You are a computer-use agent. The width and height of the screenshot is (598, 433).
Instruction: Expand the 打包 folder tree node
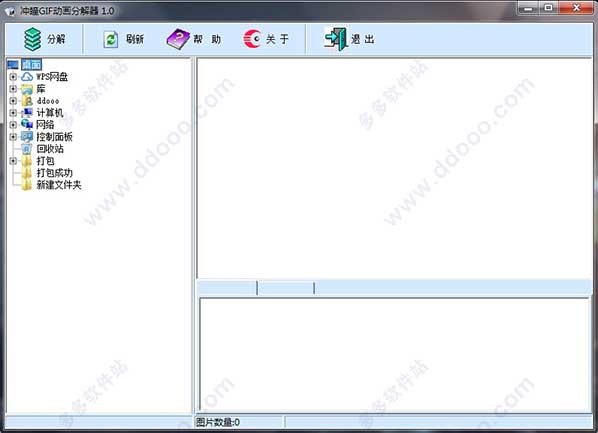point(13,161)
